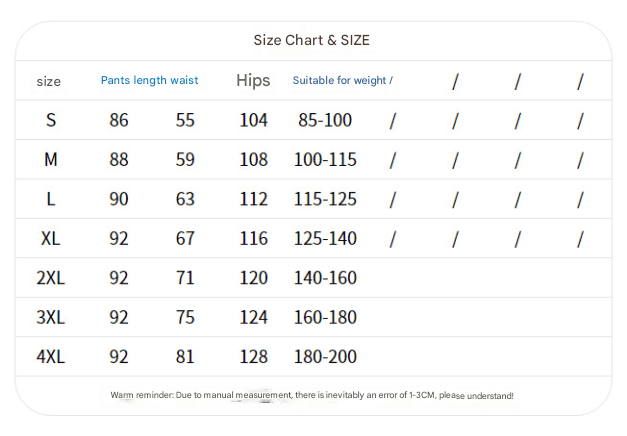
Task: Select the S size row label
Action: coord(51,120)
